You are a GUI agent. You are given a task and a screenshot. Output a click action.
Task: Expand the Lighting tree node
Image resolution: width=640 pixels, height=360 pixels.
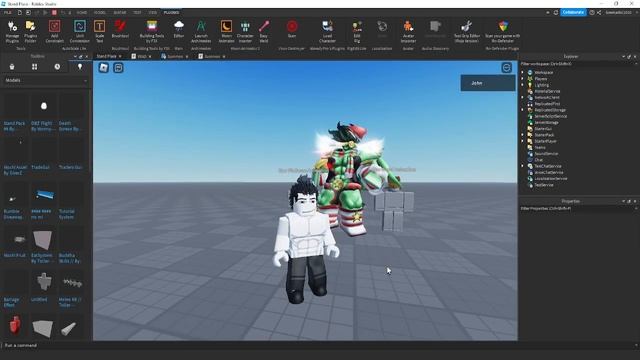point(522,85)
